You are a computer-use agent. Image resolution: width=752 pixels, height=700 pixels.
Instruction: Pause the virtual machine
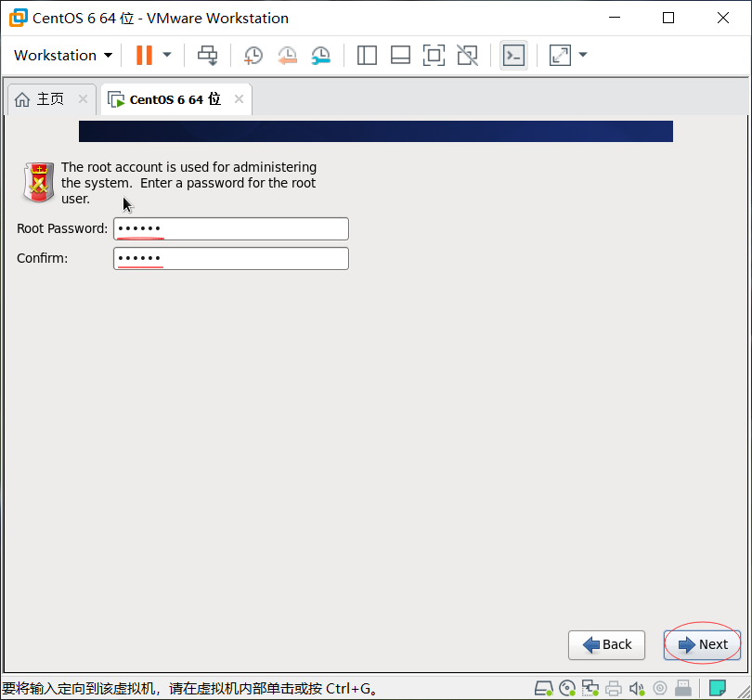[x=144, y=55]
